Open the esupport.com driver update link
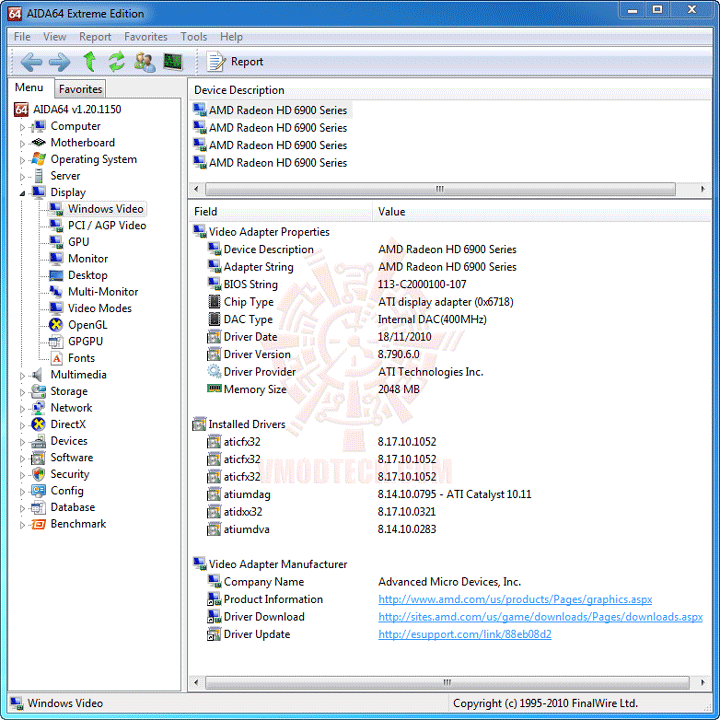 point(464,634)
